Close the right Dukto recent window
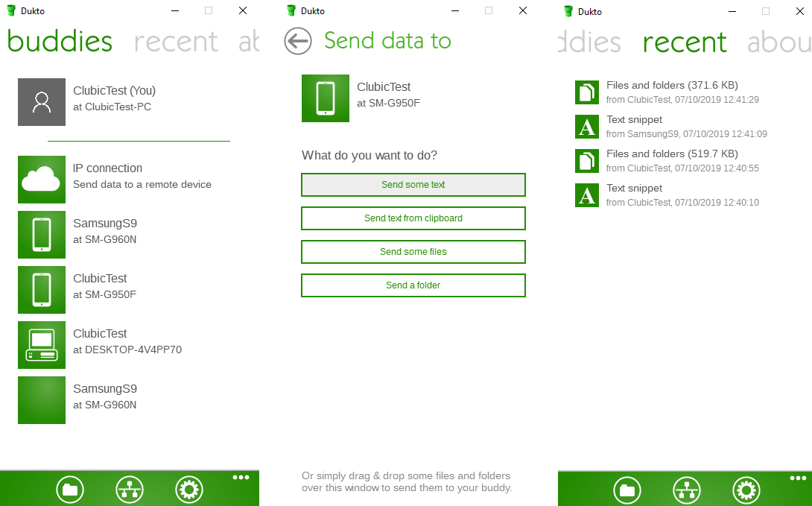812x506 pixels. coord(799,11)
